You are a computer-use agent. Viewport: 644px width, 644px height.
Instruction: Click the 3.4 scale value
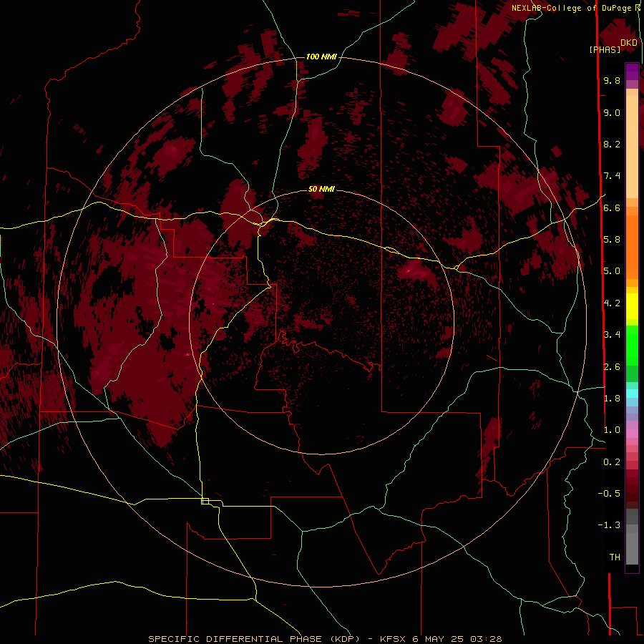[x=612, y=335]
